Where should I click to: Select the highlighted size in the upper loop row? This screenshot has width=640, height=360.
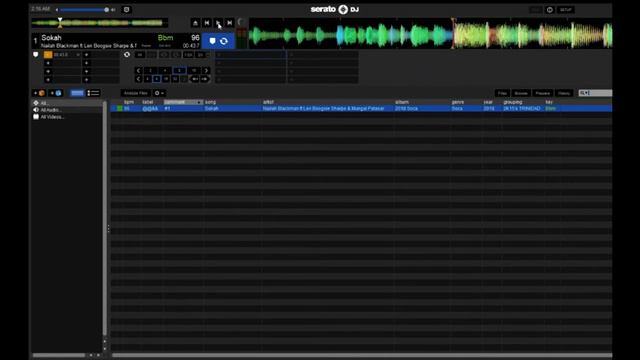179,70
